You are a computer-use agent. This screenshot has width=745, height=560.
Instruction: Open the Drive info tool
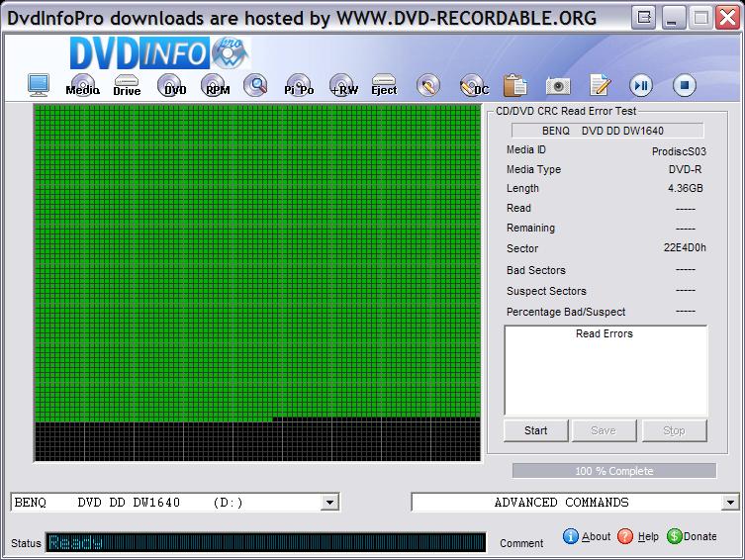click(127, 85)
